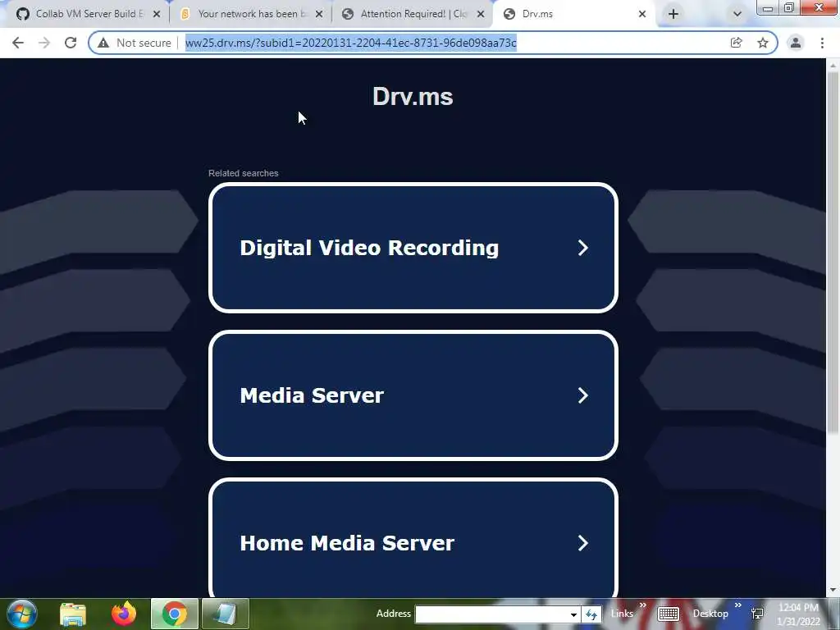Open the Digital Video Recording search
The width and height of the screenshot is (840, 630).
pos(413,248)
